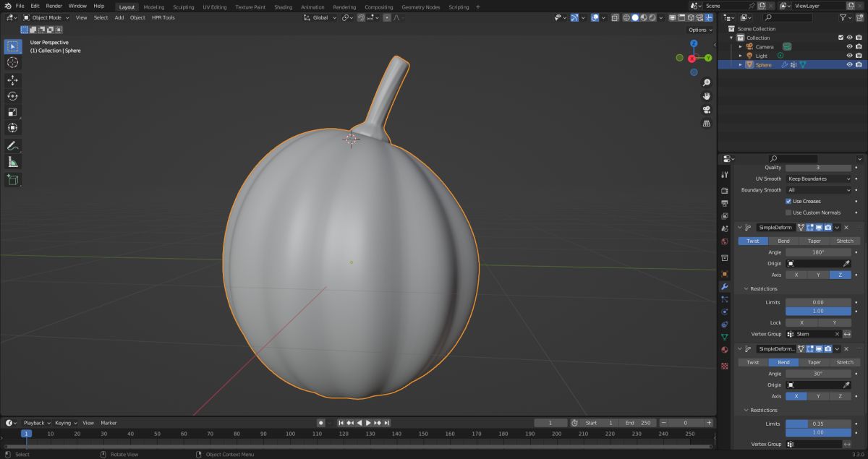Open the Texture properties checker tab
Screen dimensions: 868x459
point(725,366)
